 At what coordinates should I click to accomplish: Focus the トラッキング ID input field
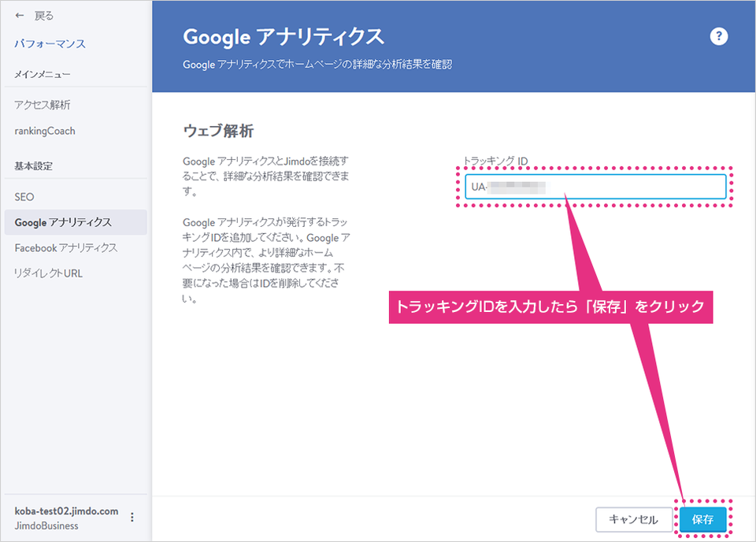click(x=595, y=187)
